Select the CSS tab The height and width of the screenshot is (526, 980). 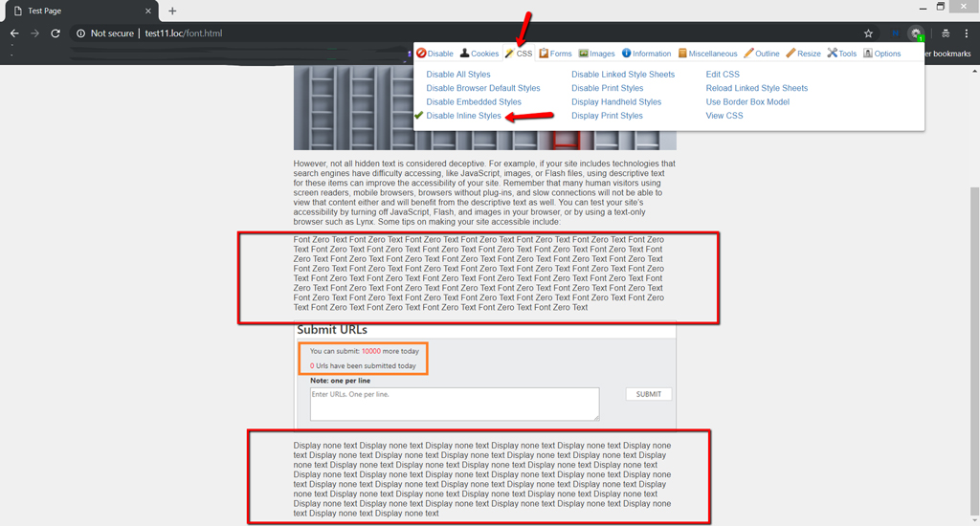[x=519, y=54]
